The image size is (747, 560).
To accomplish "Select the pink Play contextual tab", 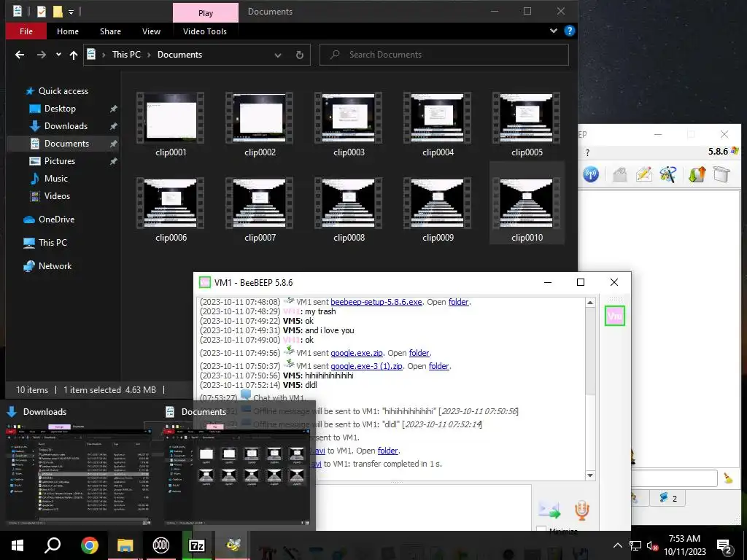I will click(x=206, y=13).
